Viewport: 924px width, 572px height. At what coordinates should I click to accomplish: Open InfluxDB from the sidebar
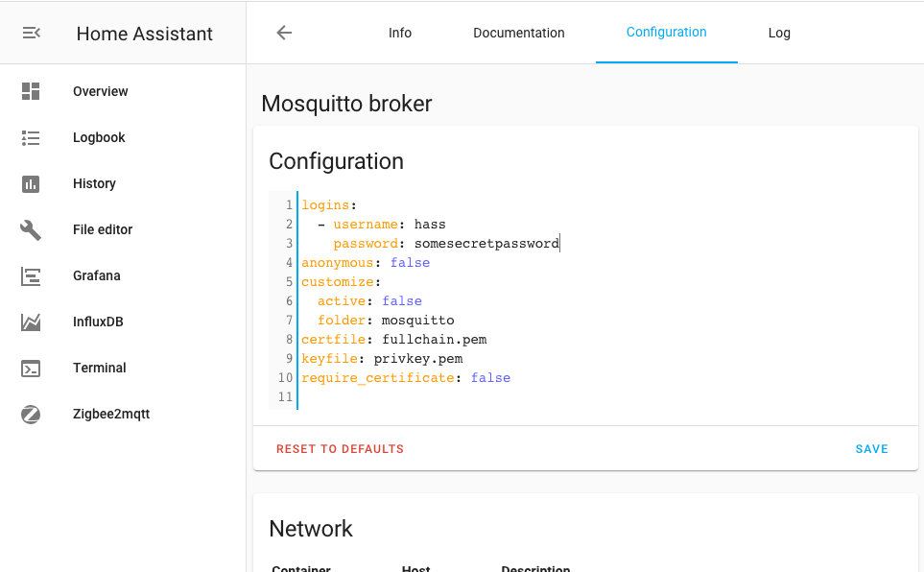click(123, 322)
